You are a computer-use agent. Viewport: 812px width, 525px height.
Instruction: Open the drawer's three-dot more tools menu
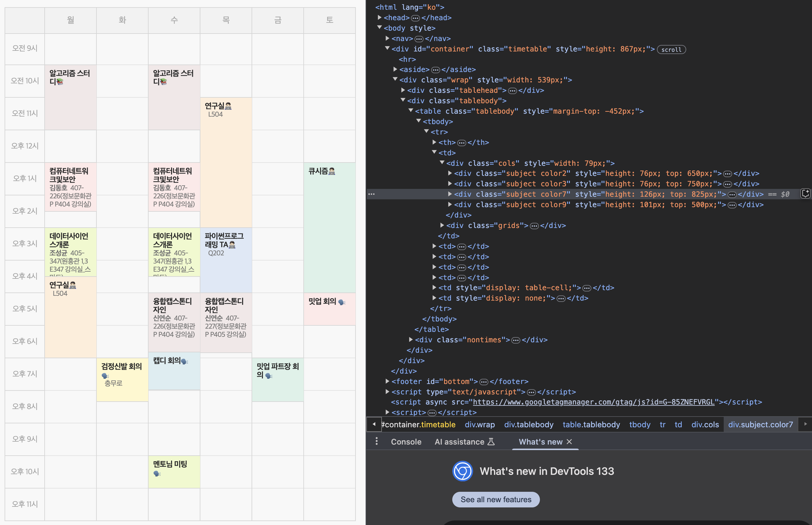point(376,442)
